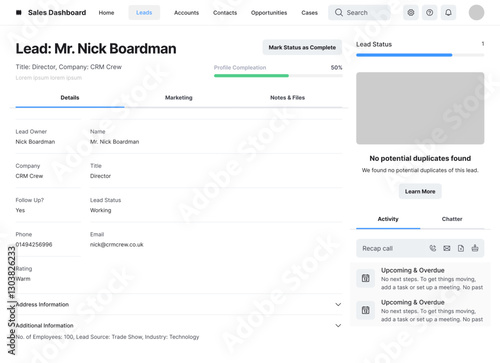Click the Learn More button

click(x=420, y=191)
